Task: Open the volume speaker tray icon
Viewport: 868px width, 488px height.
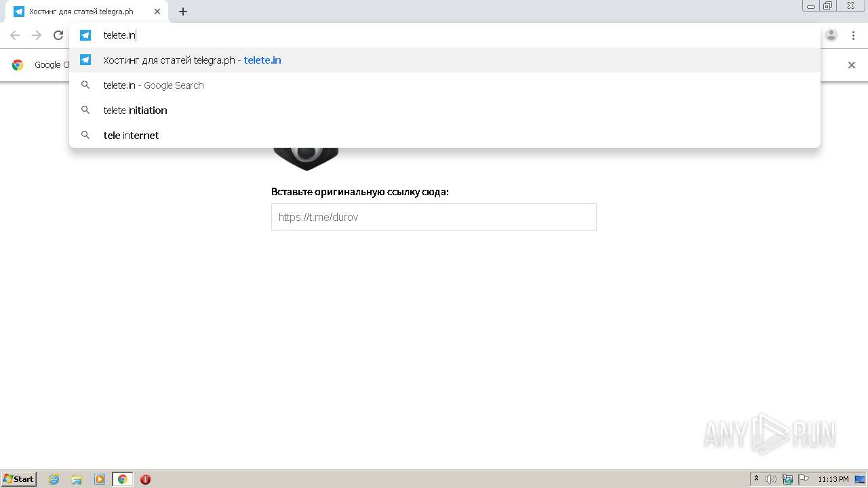Action: pyautogui.click(x=771, y=479)
